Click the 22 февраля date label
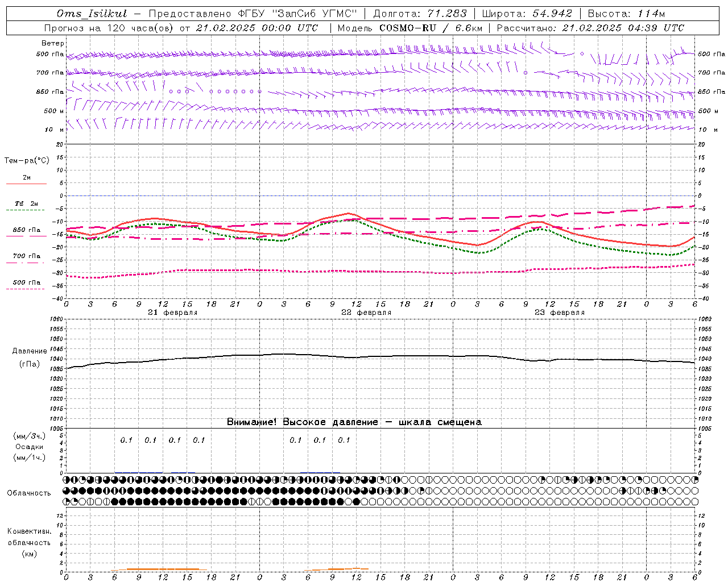Image resolution: width=728 pixels, height=582 pixels. click(366, 313)
